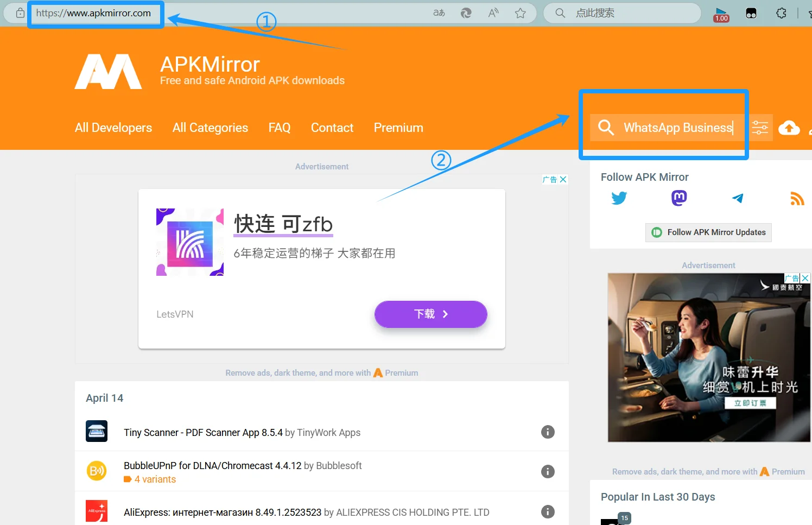Close the airline sidebar advertisement
Image resolution: width=812 pixels, height=525 pixels.
(805, 278)
